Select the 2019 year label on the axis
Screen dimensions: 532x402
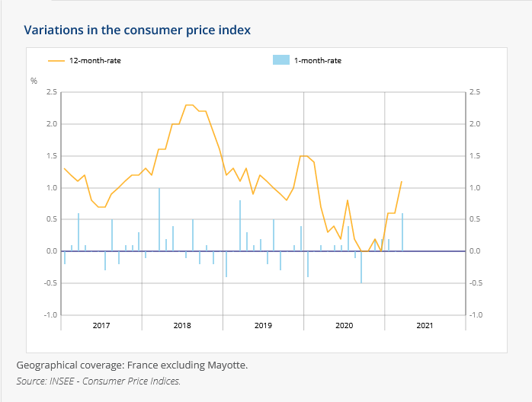coord(263,326)
